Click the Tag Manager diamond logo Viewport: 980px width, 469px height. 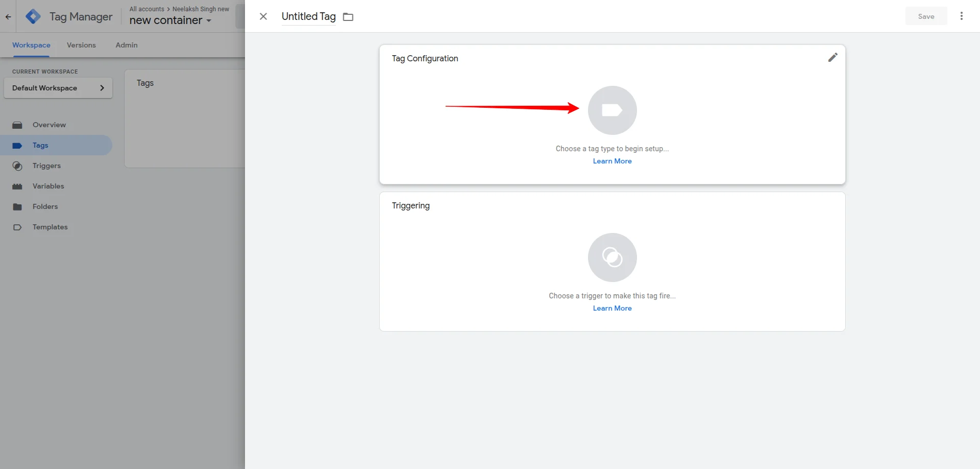pos(33,16)
